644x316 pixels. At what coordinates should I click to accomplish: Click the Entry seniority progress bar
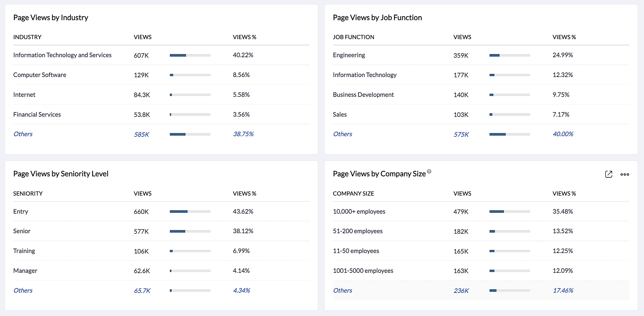pos(190,212)
